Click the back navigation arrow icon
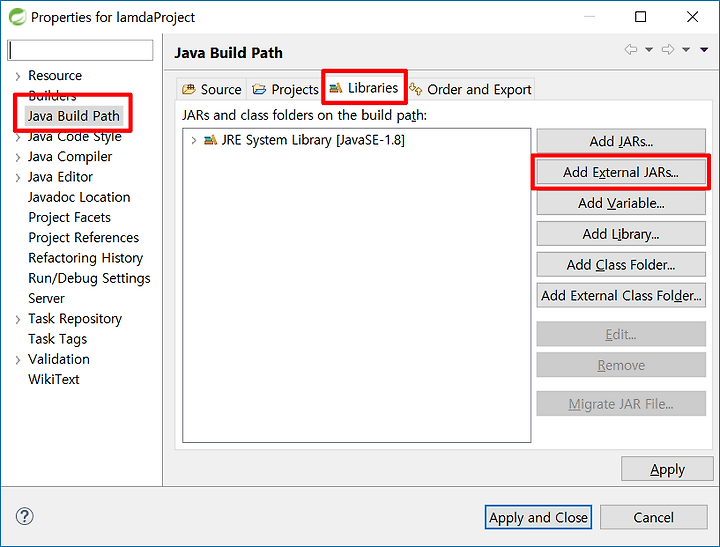This screenshot has height=547, width=720. coord(631,50)
